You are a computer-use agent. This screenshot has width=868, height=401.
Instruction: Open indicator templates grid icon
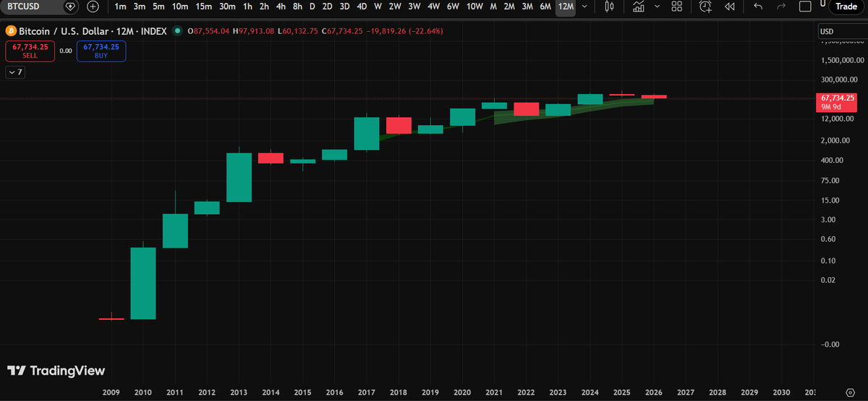pos(676,7)
